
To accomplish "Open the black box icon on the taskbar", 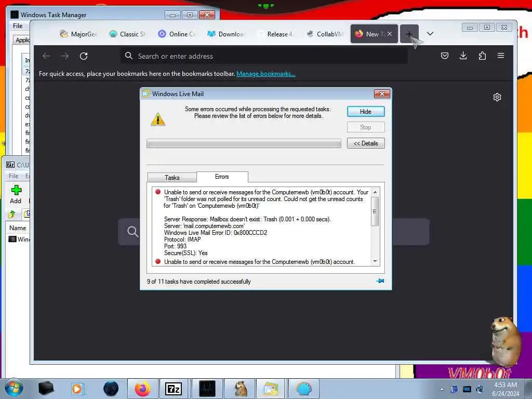I will 46,389.
